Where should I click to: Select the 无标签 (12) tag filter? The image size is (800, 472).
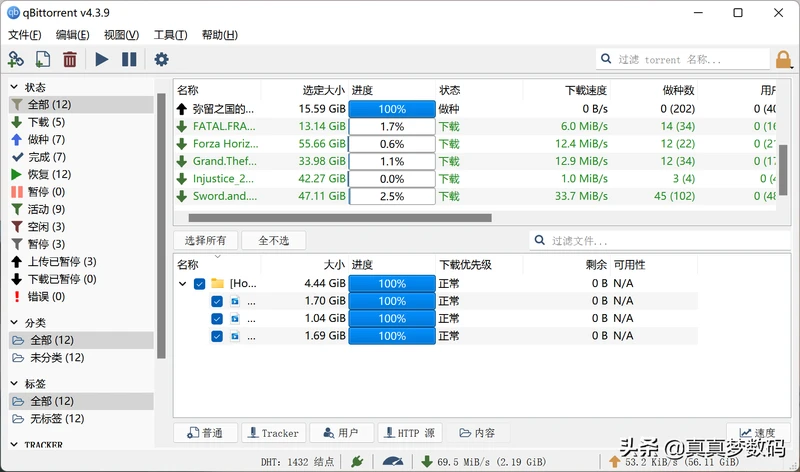81,418
